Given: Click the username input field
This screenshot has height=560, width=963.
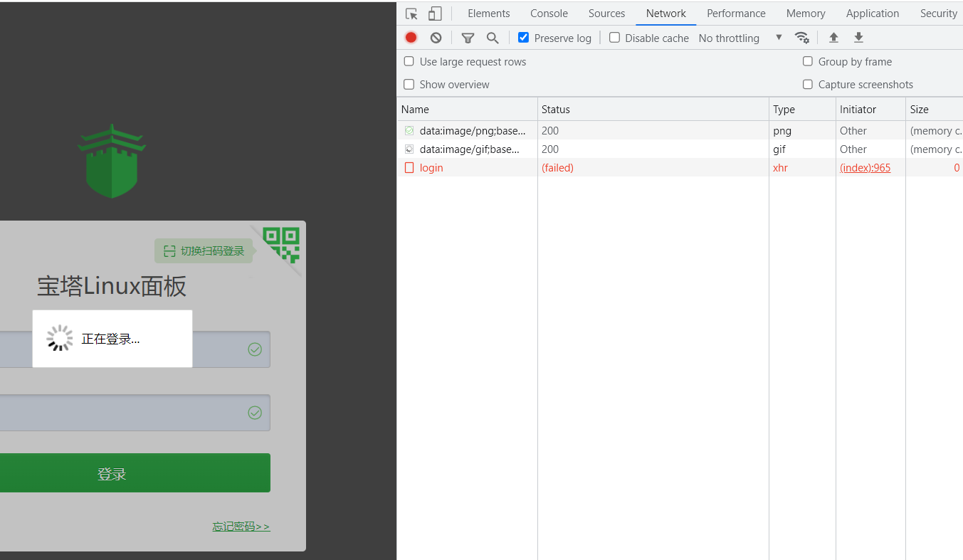Looking at the screenshot, I should [x=135, y=349].
